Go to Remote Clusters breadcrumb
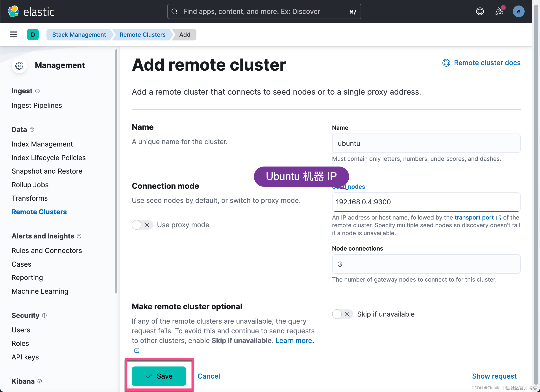Viewport: 540px width, 392px height. [142, 35]
